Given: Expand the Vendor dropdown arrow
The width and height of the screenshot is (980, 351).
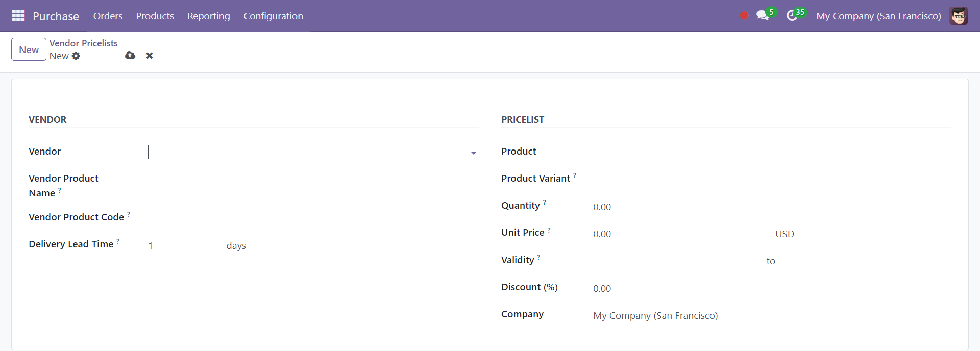Looking at the screenshot, I should pos(473,153).
